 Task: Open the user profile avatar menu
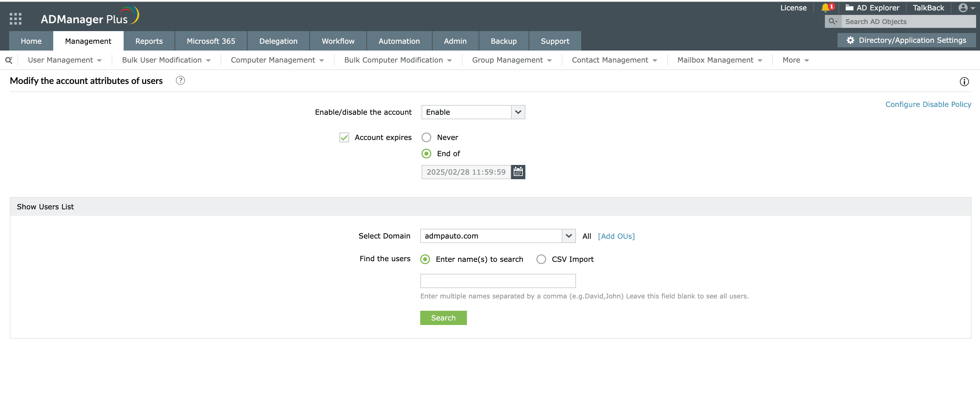pos(963,7)
